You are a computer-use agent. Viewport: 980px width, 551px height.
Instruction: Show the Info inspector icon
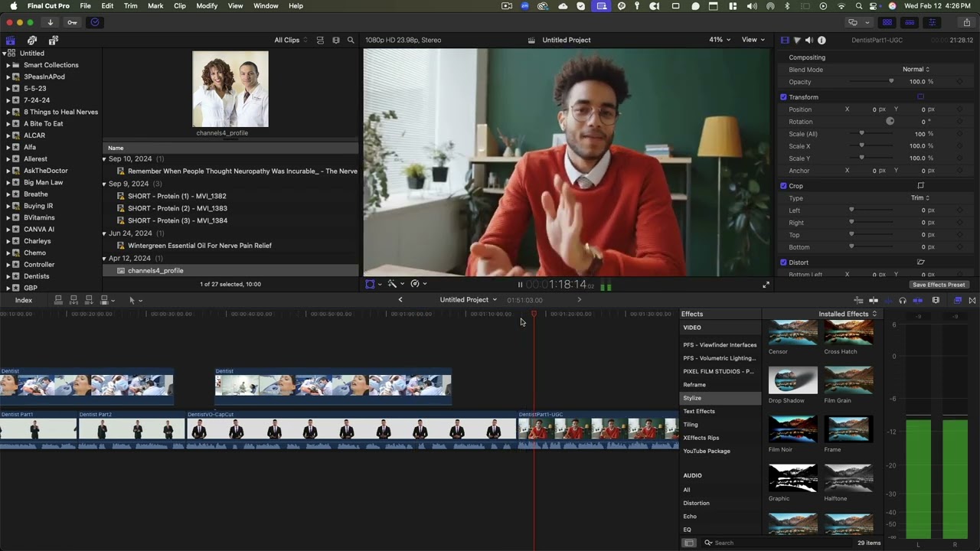tap(822, 40)
